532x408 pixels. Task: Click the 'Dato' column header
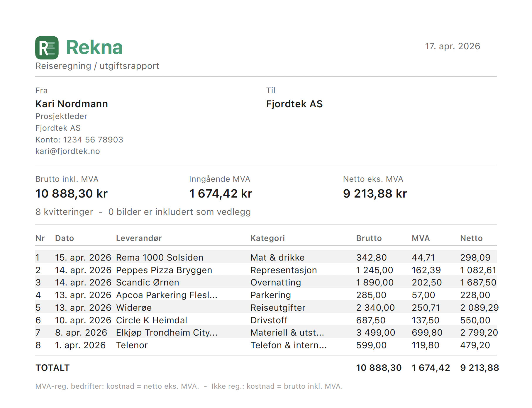[x=65, y=238]
